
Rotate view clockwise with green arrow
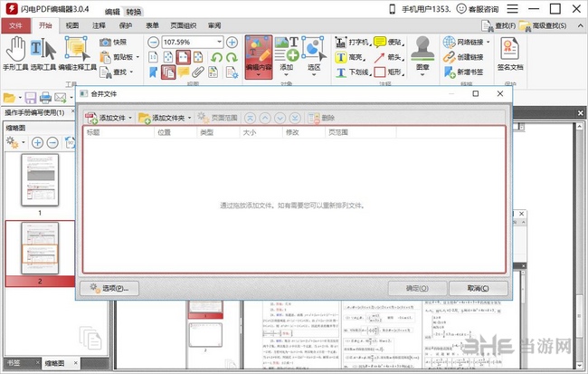pos(232,57)
